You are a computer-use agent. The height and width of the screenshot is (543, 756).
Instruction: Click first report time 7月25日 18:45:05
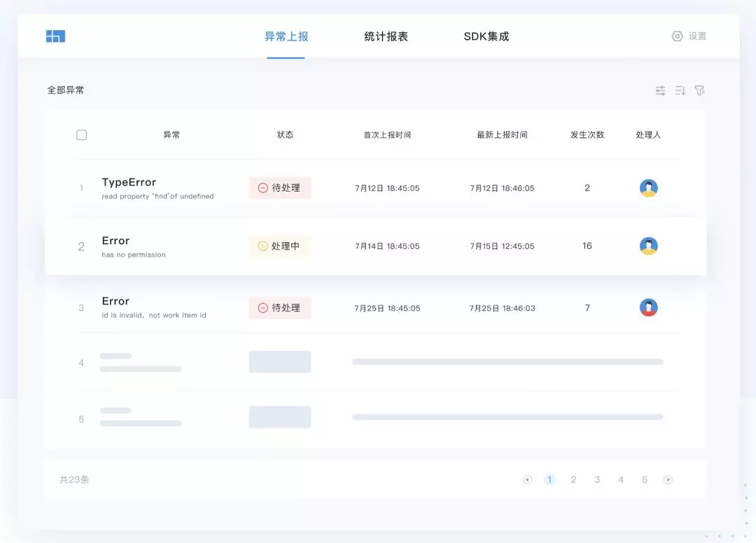pyautogui.click(x=387, y=308)
